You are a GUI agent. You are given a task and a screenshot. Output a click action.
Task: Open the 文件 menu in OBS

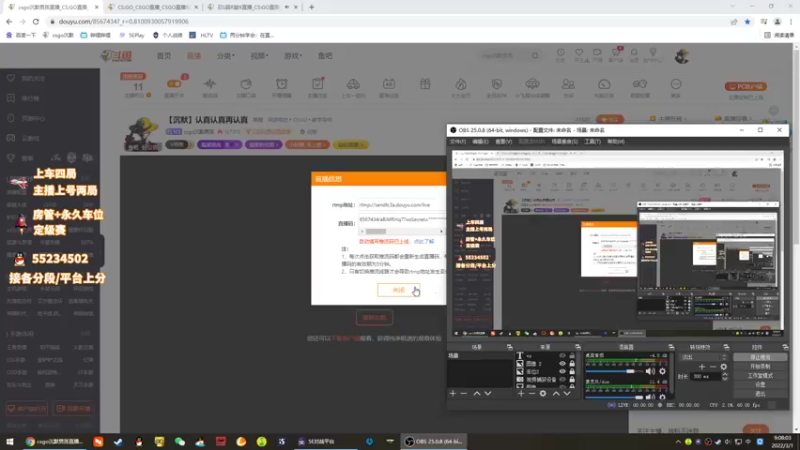click(x=458, y=141)
